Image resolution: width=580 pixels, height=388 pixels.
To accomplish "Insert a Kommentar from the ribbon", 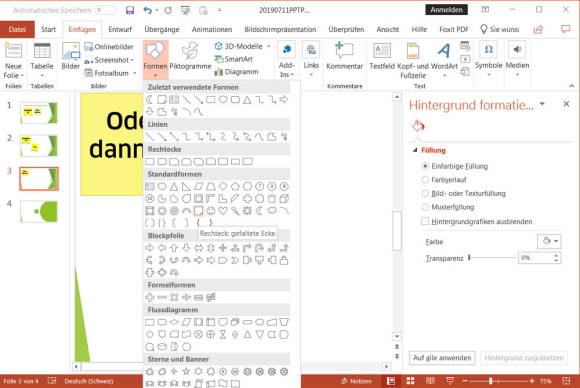I will tap(344, 56).
